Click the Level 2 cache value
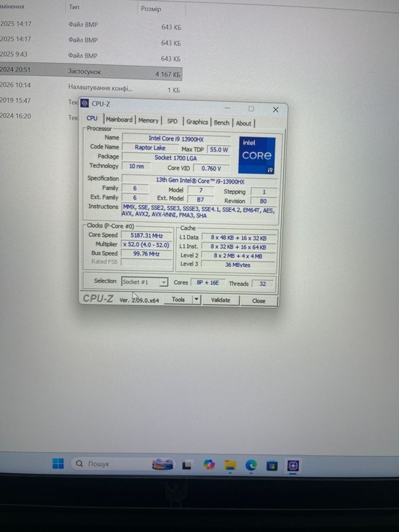399x532 pixels. pos(238,256)
